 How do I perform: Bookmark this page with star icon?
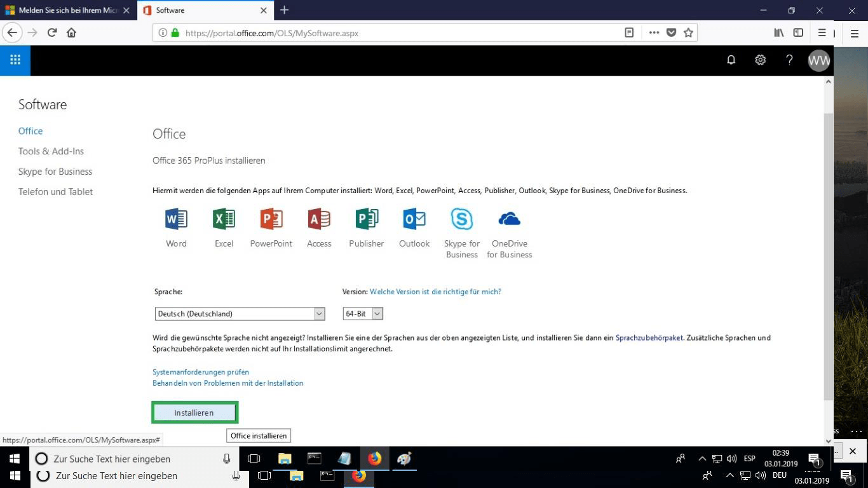click(x=688, y=33)
